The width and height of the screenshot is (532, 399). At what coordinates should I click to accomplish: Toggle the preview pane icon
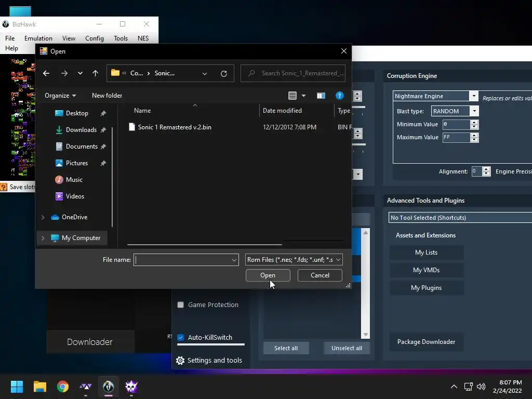(x=321, y=96)
